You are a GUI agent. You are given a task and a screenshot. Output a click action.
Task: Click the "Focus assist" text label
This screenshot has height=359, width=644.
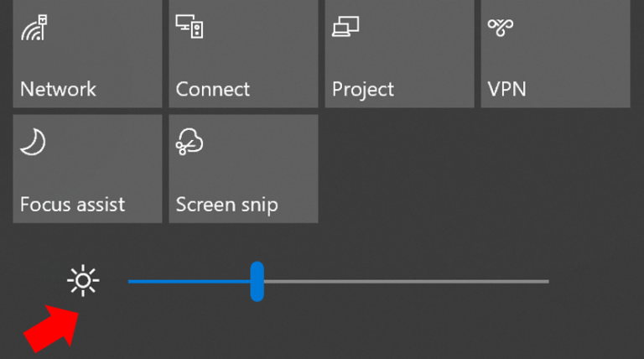point(72,204)
